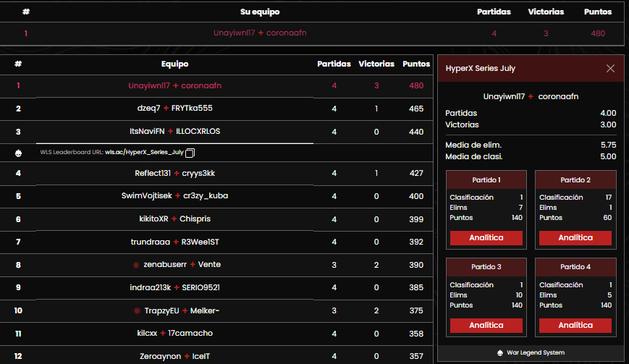The width and height of the screenshot is (629, 364).
Task: Click red status dot next to zenabuserr
Action: (136, 265)
